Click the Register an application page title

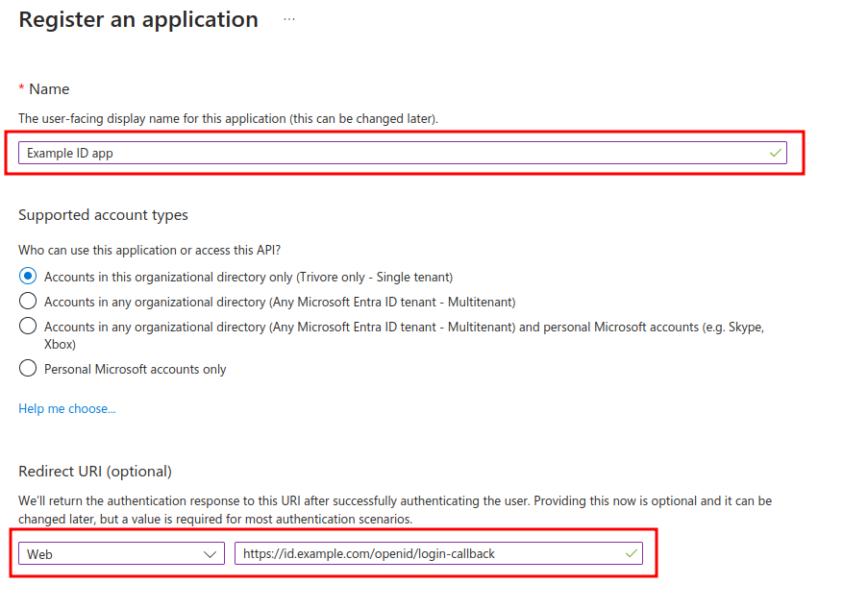coord(138,19)
